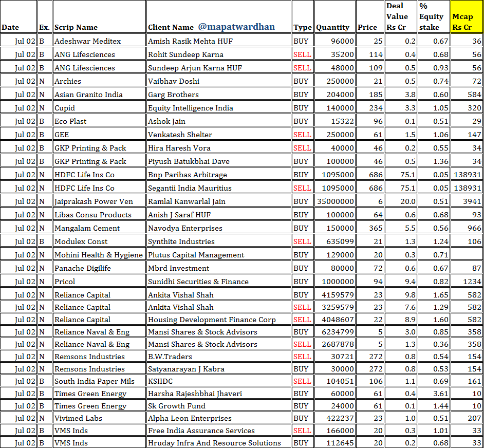
Task: Select Mcap value 3941 cell
Action: (467, 201)
